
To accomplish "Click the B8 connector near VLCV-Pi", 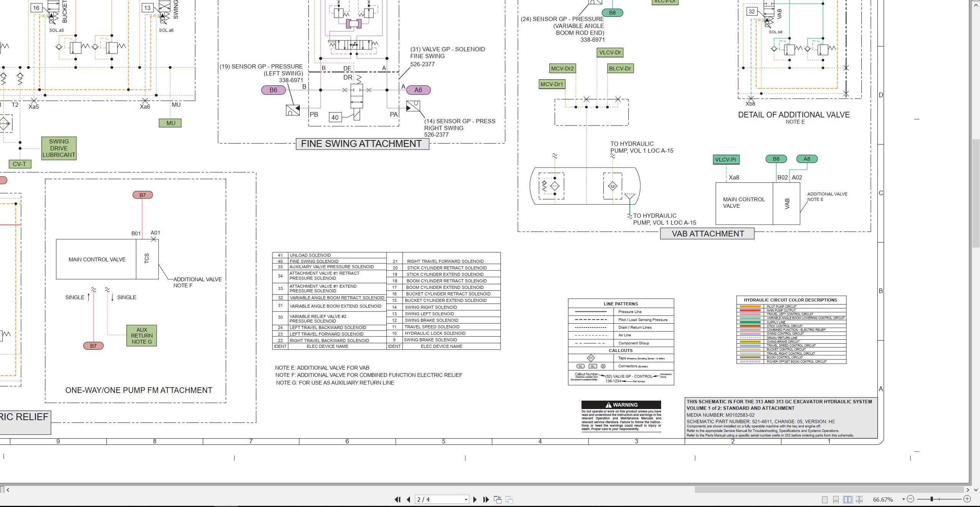I will pyautogui.click(x=776, y=159).
